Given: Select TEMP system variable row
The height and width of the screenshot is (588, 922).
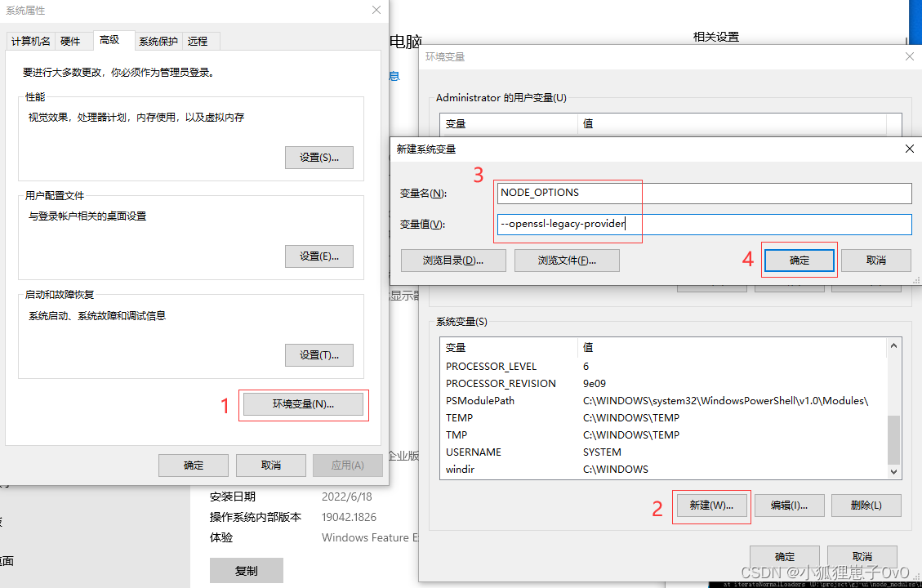Looking at the screenshot, I should [662, 417].
